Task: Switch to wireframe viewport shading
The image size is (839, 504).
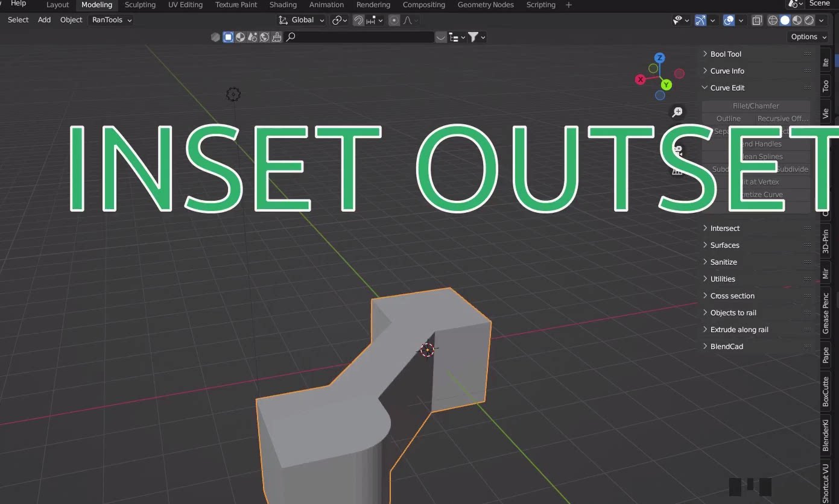Action: (x=773, y=20)
